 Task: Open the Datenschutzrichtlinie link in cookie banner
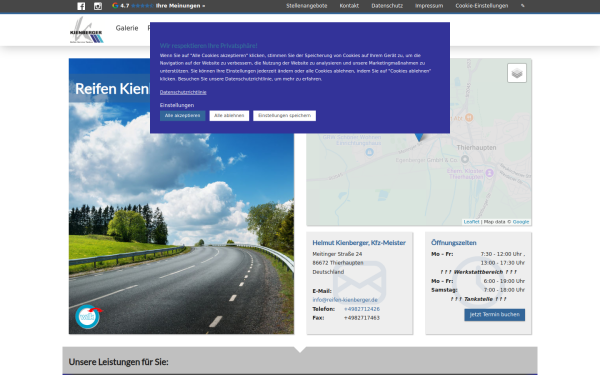click(x=183, y=92)
